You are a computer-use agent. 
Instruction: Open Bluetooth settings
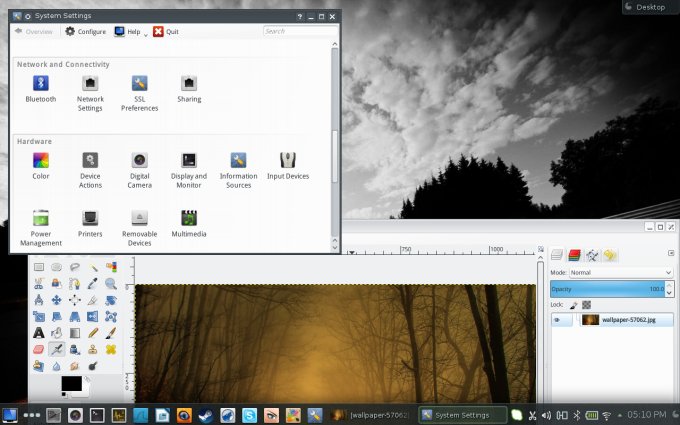pos(41,85)
